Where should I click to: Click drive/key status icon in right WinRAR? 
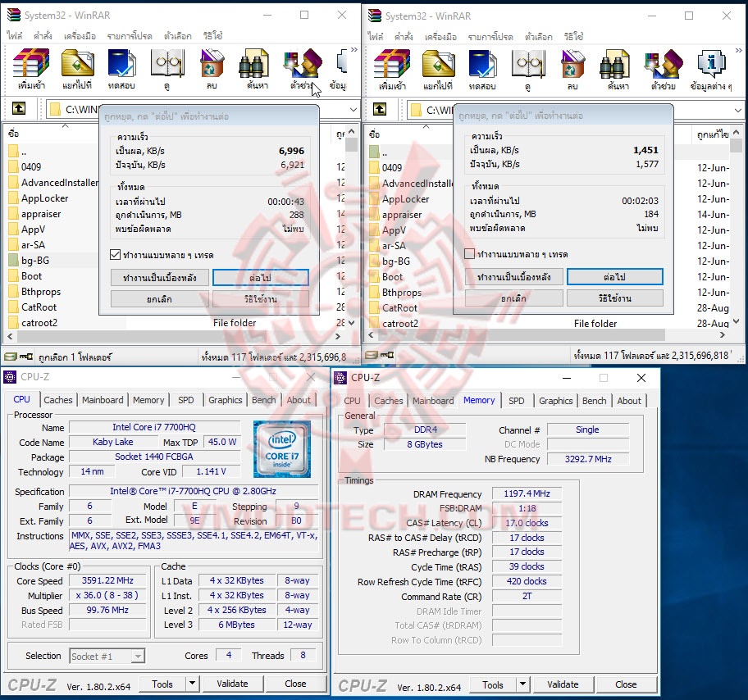[x=379, y=355]
